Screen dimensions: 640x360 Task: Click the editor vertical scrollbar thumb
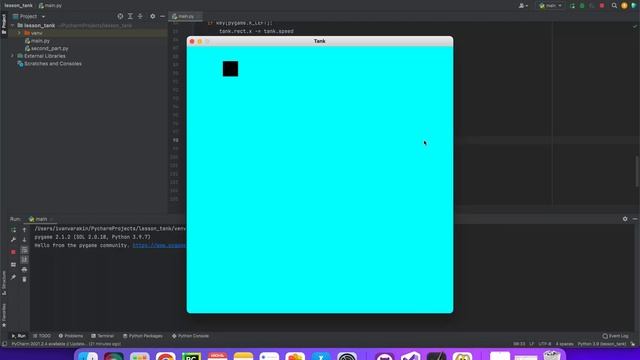pyautogui.click(x=637, y=171)
